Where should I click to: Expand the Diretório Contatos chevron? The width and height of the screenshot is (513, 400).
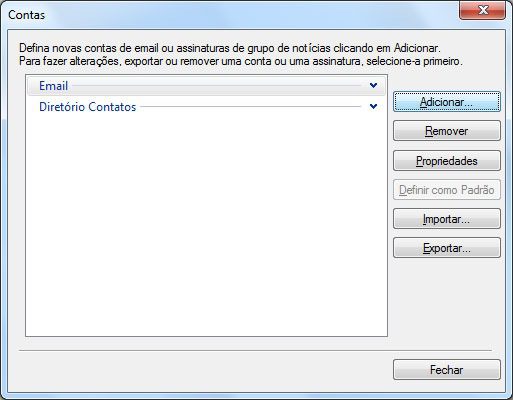pos(373,106)
